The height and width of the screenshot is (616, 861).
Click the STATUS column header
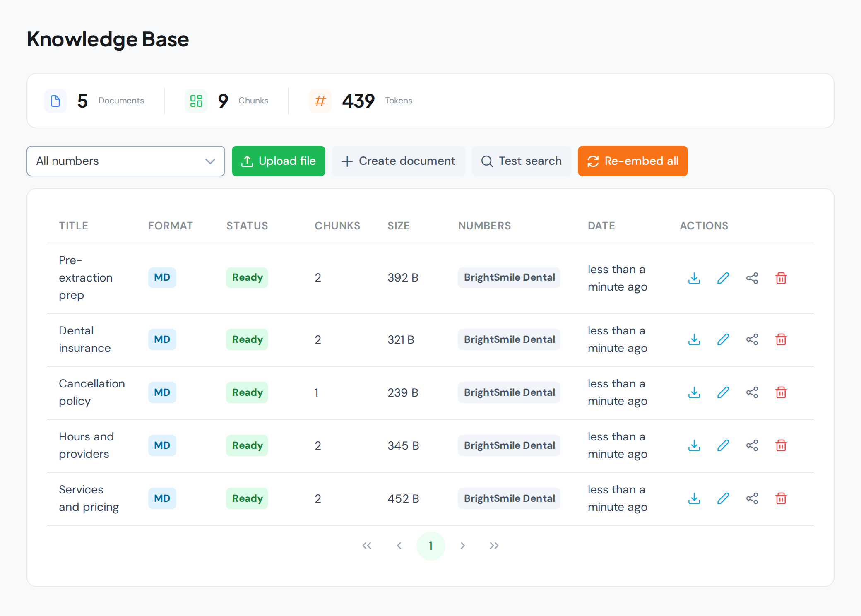click(247, 226)
